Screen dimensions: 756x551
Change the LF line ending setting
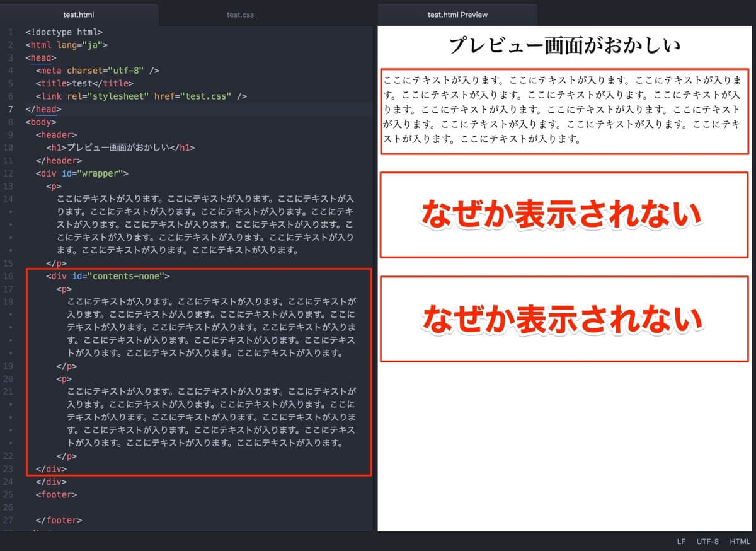point(681,542)
